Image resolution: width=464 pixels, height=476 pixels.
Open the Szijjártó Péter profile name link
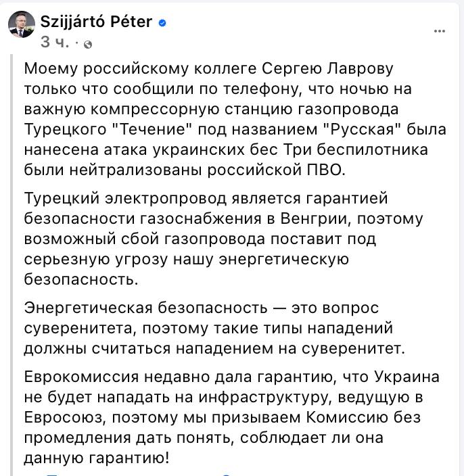(x=96, y=21)
